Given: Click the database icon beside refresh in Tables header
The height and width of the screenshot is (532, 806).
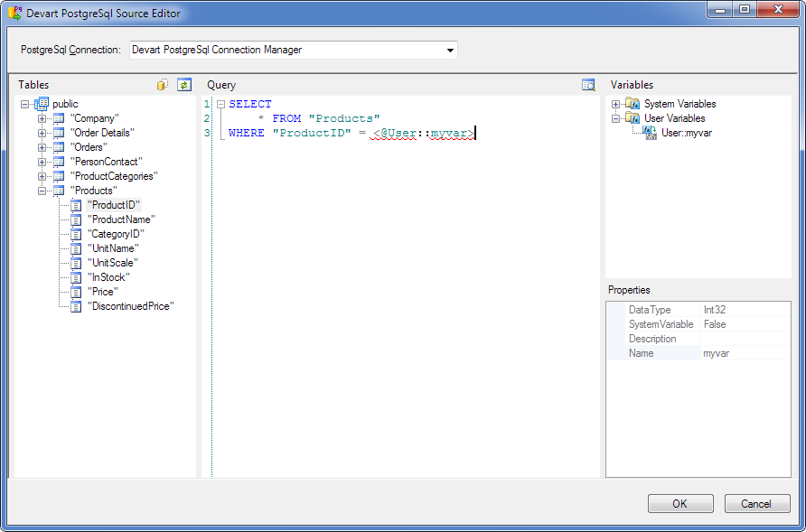Looking at the screenshot, I should point(163,85).
